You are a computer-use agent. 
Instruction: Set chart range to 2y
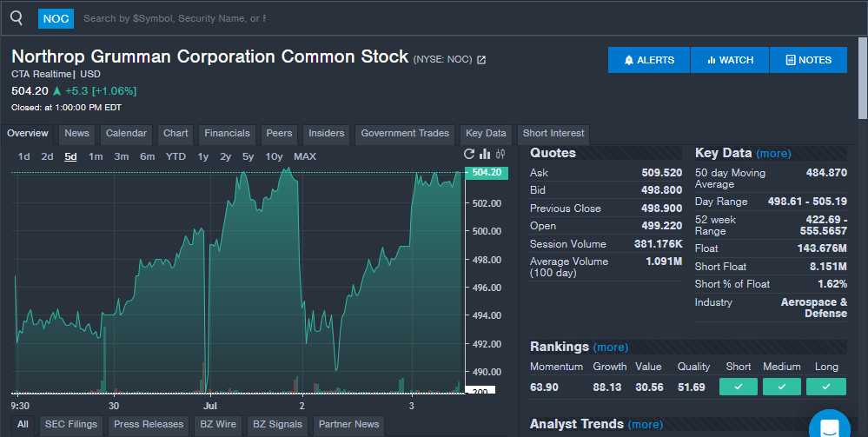225,156
